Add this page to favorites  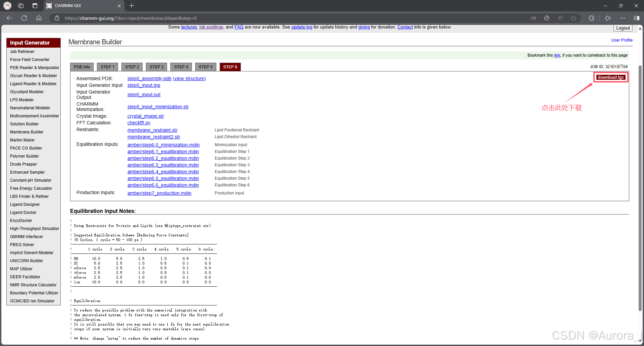point(574,18)
